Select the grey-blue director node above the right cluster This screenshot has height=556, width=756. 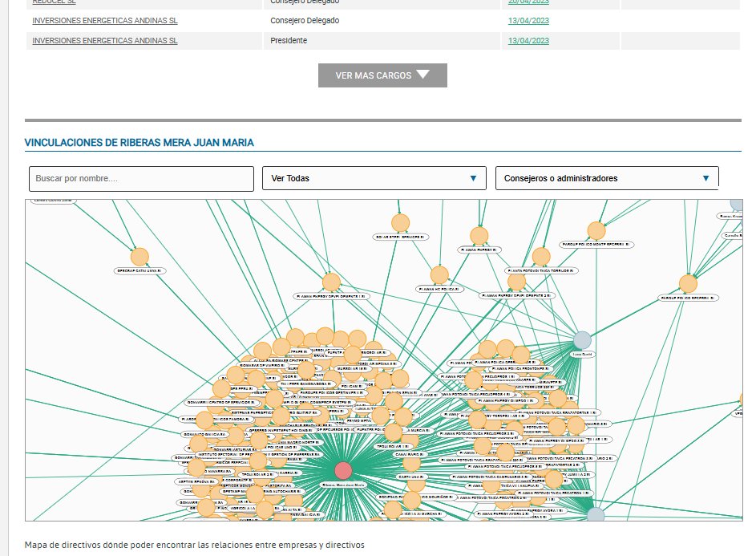pos(582,340)
